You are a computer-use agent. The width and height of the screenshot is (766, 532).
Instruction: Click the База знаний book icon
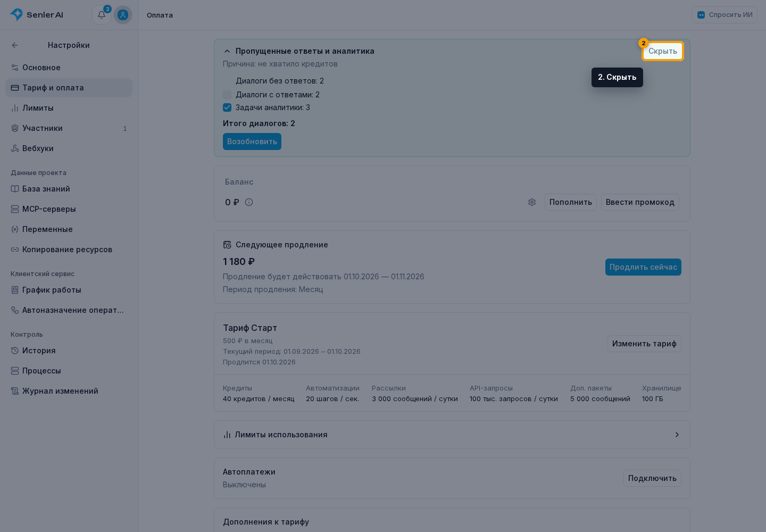(15, 189)
